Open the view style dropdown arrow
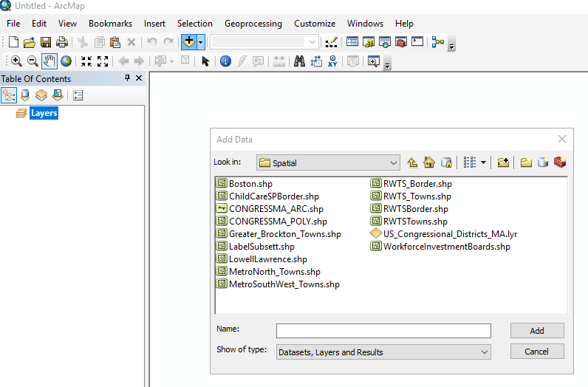This screenshot has height=387, width=588. click(483, 162)
